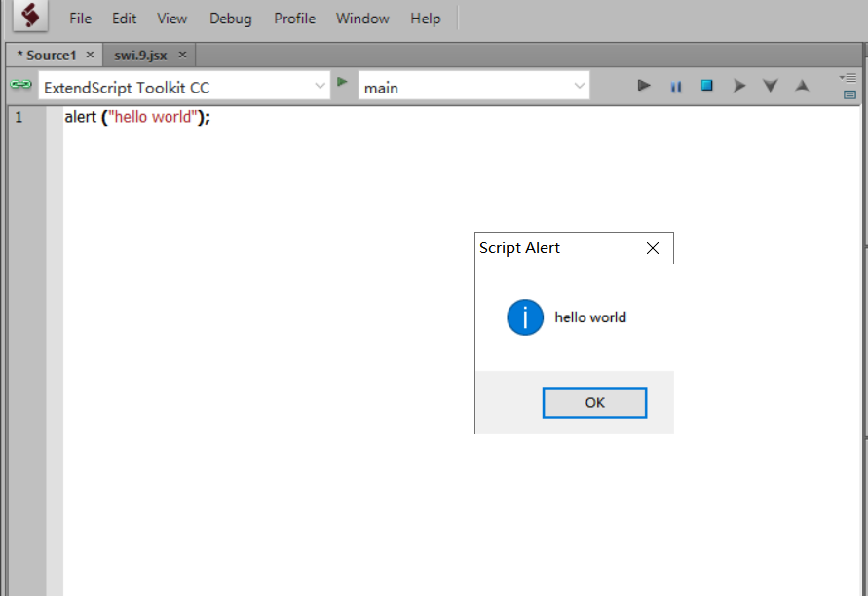Click the Step Into down arrow icon
This screenshot has height=596, width=868.
click(770, 86)
